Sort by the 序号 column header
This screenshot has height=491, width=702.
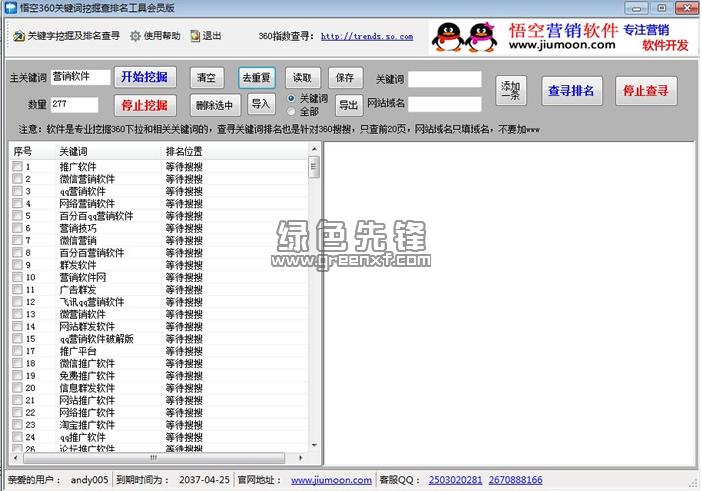click(x=33, y=151)
